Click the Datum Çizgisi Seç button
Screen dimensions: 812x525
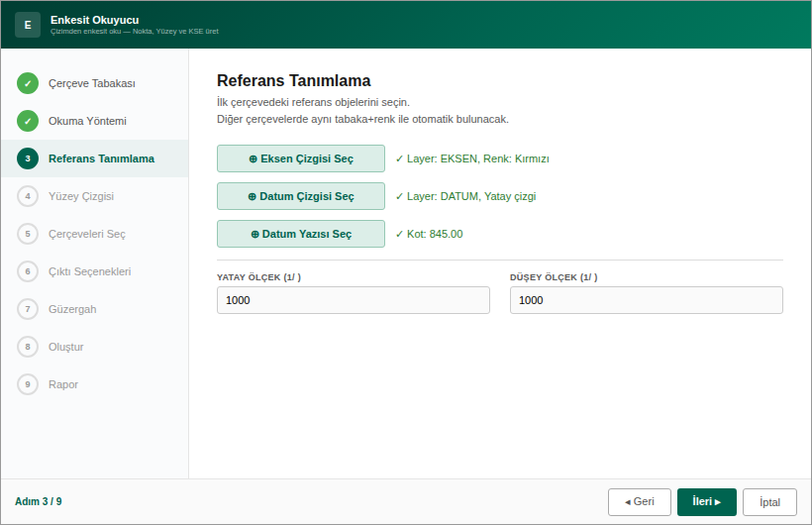(x=301, y=196)
